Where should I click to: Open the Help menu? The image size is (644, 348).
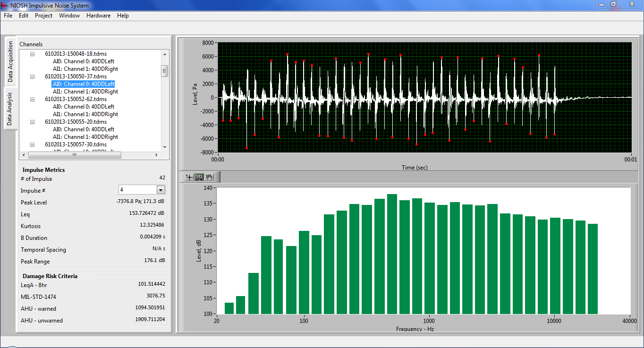tap(123, 15)
